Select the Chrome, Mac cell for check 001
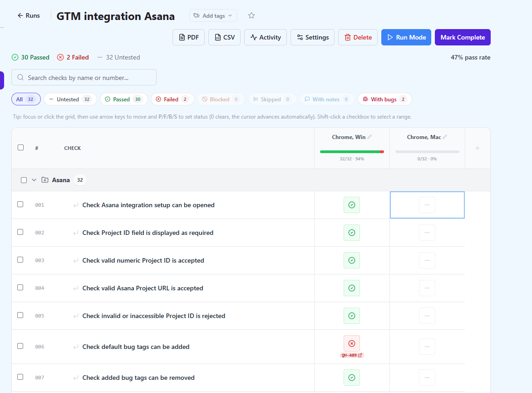Viewport: 532px width, 393px height. click(x=427, y=205)
